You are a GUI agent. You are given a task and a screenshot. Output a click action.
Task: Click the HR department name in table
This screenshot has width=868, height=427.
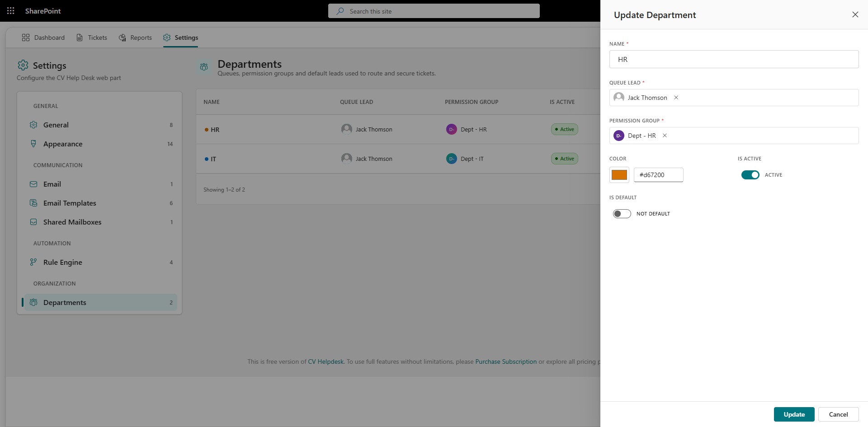coord(215,130)
